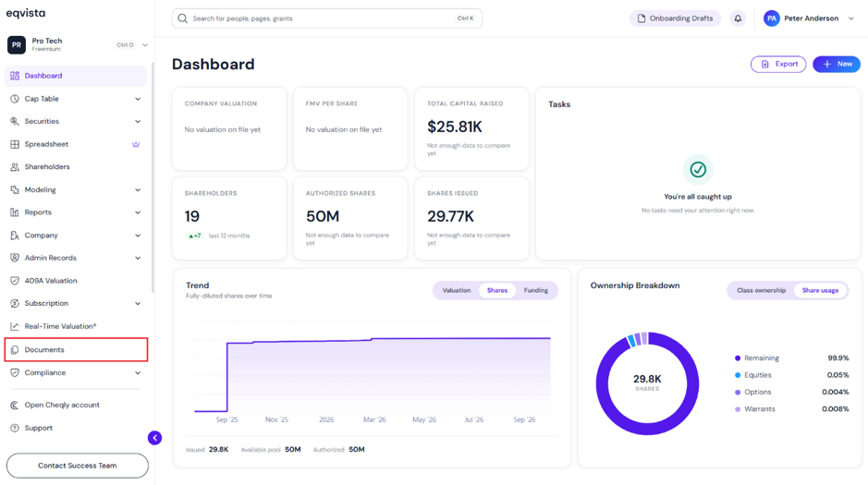The width and height of the screenshot is (868, 485).
Task: Click the Spreadsheet premium crown icon
Action: [x=136, y=144]
